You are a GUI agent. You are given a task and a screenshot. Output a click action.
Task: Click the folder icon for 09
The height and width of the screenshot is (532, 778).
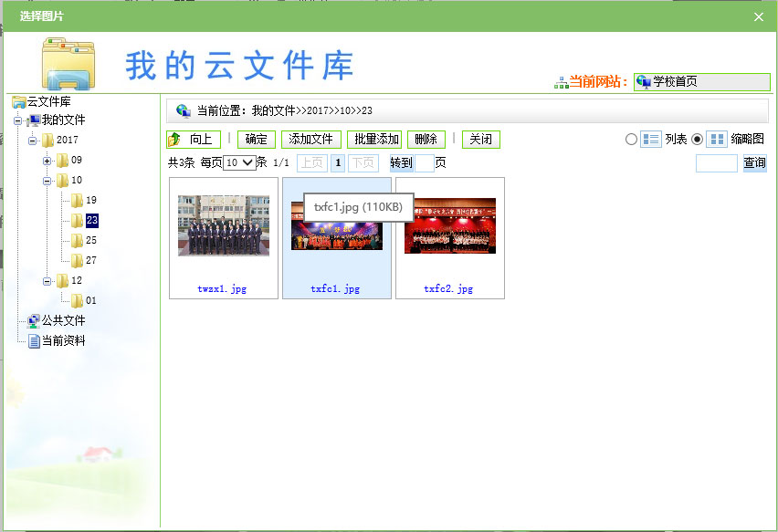(62, 161)
